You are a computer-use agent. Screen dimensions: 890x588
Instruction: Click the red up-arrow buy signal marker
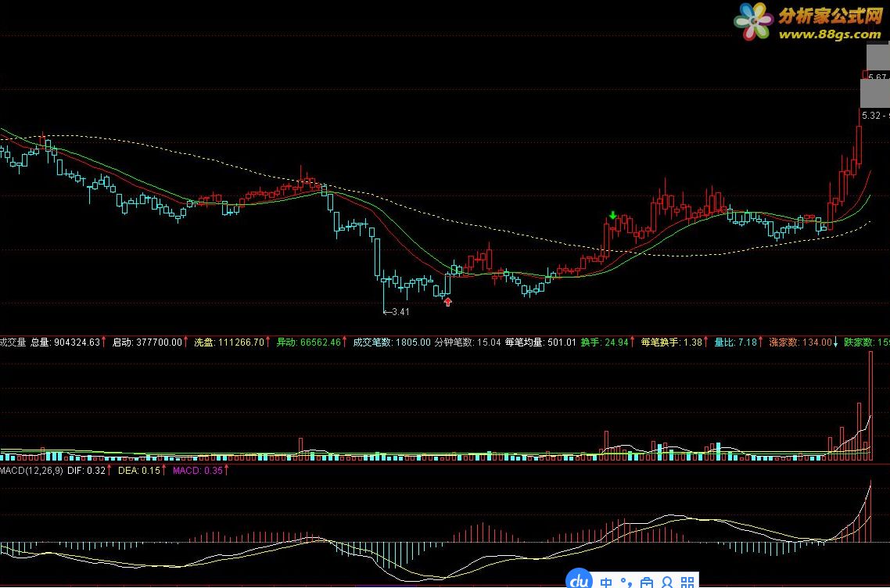tap(448, 302)
